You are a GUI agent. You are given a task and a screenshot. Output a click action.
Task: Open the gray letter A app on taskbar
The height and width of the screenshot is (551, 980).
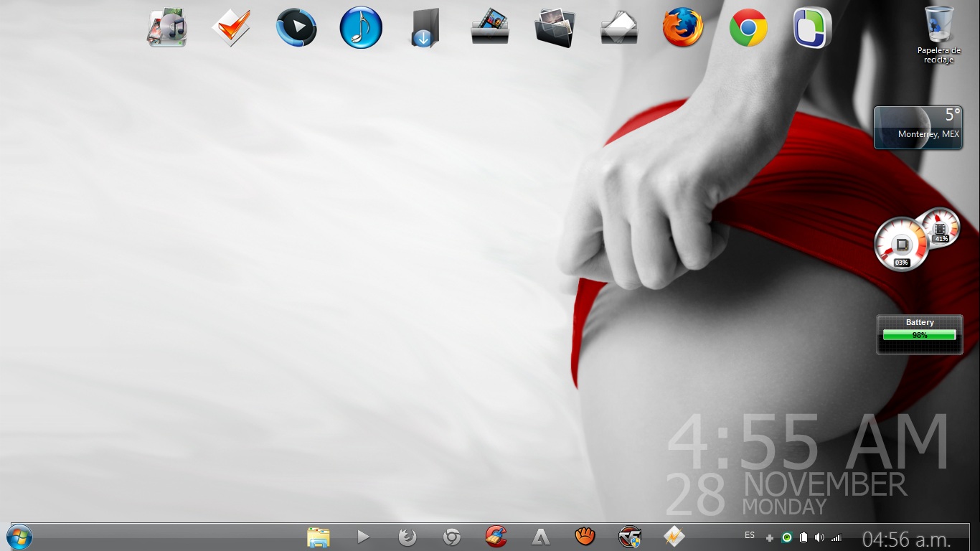click(541, 537)
